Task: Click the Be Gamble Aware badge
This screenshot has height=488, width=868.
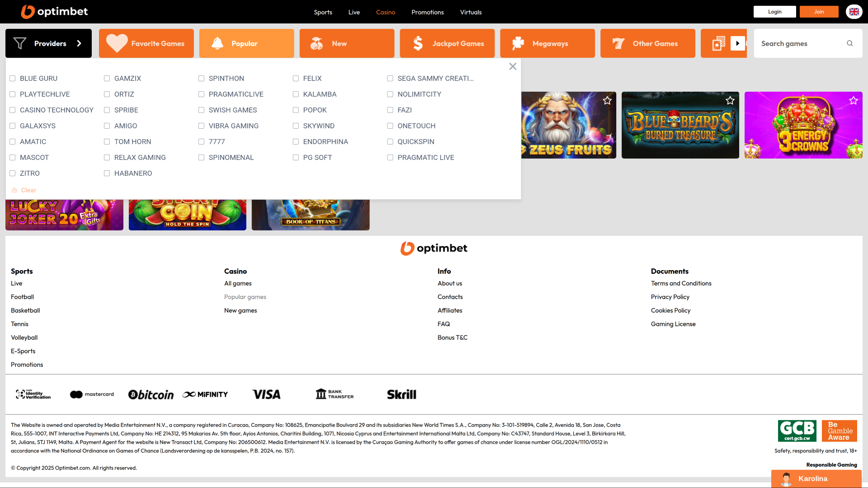Action: 840,431
